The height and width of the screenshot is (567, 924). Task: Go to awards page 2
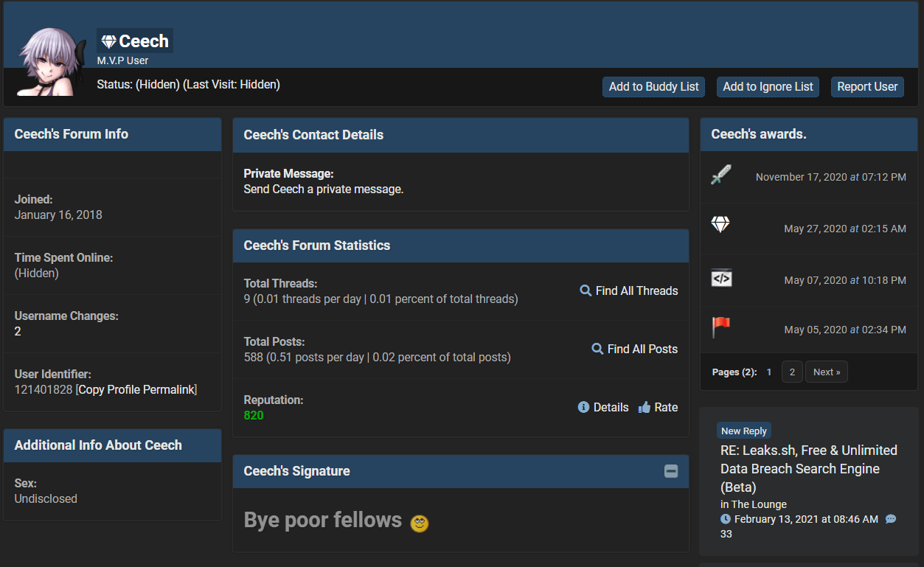pyautogui.click(x=792, y=372)
